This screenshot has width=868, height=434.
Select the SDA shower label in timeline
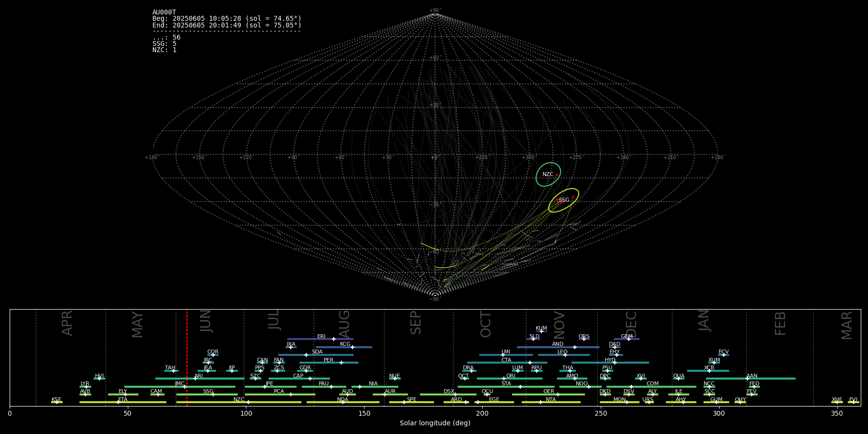(317, 352)
